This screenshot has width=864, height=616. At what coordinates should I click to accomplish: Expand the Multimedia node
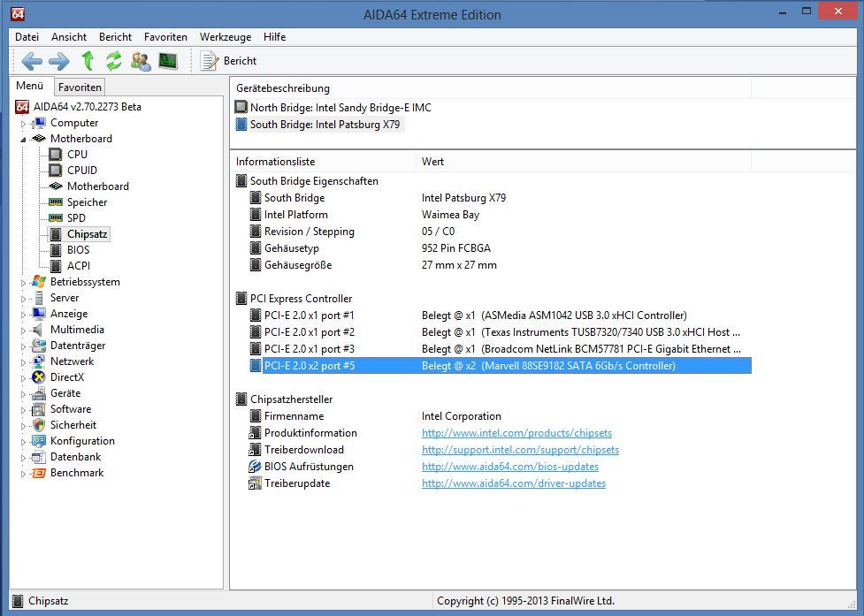point(23,331)
